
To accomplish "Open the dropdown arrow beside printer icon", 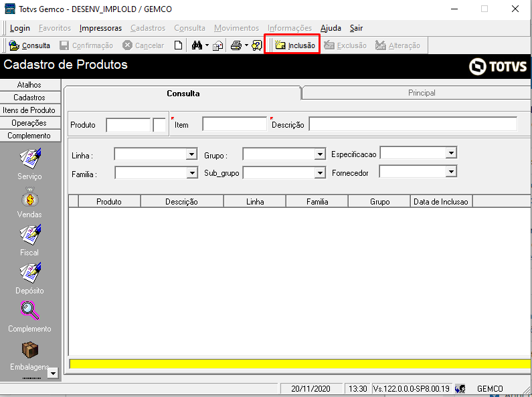I will click(x=247, y=45).
